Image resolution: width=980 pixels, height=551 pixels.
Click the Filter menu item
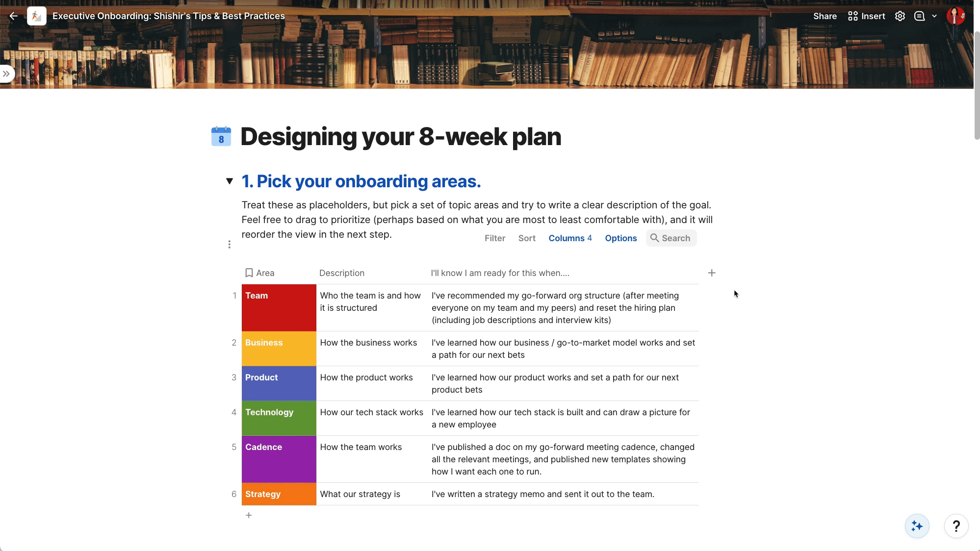[495, 237]
